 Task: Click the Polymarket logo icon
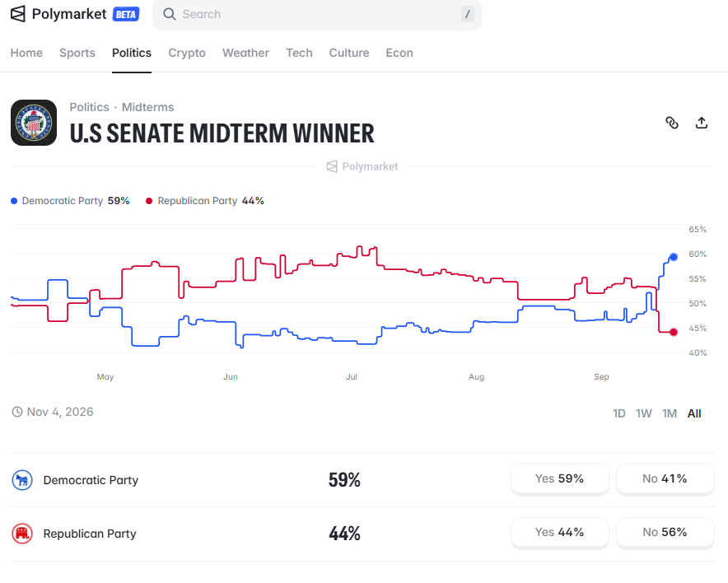[x=17, y=14]
